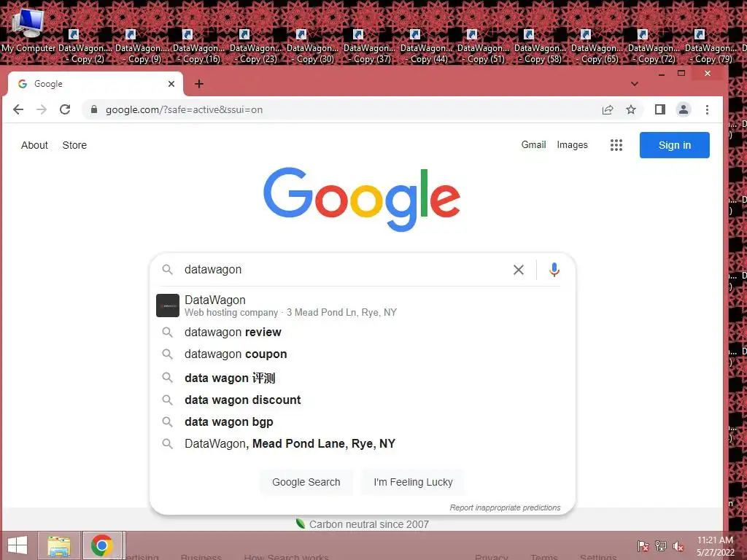Click the address bar URL
Image resolution: width=747 pixels, height=560 pixels.
(x=184, y=109)
